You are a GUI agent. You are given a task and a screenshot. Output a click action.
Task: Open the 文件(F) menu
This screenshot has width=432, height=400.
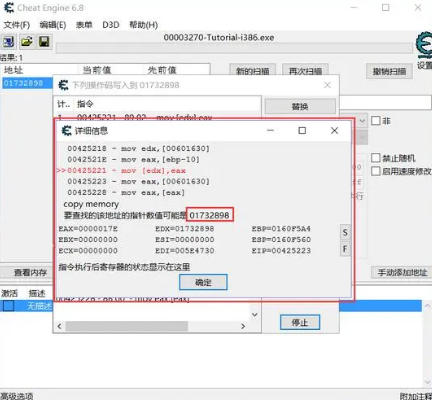[x=17, y=25]
